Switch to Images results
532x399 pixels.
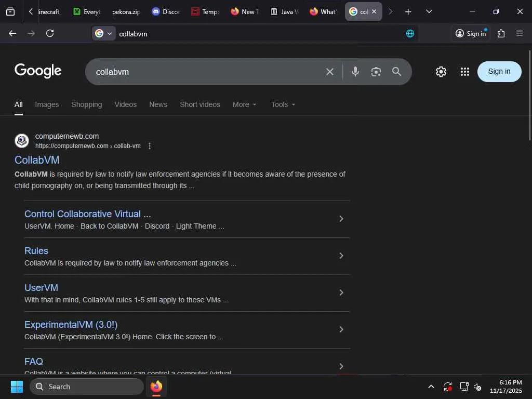coord(47,104)
